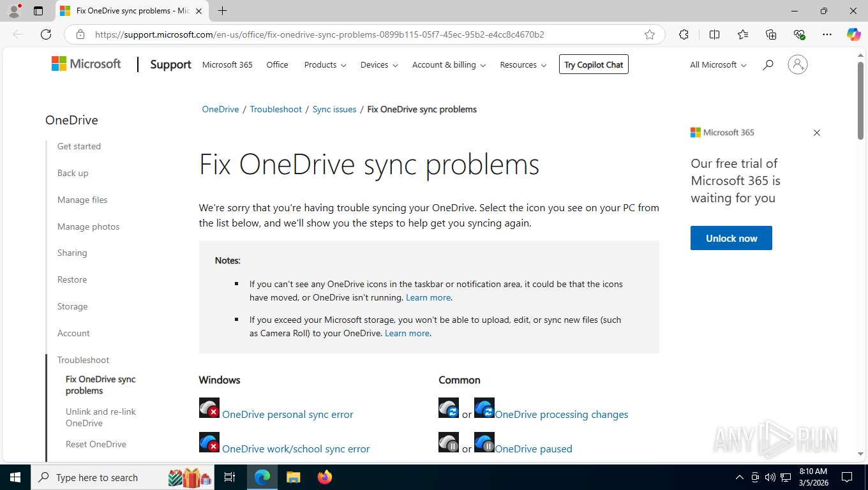
Task: Click the Try Copilot Chat button
Action: [x=594, y=64]
